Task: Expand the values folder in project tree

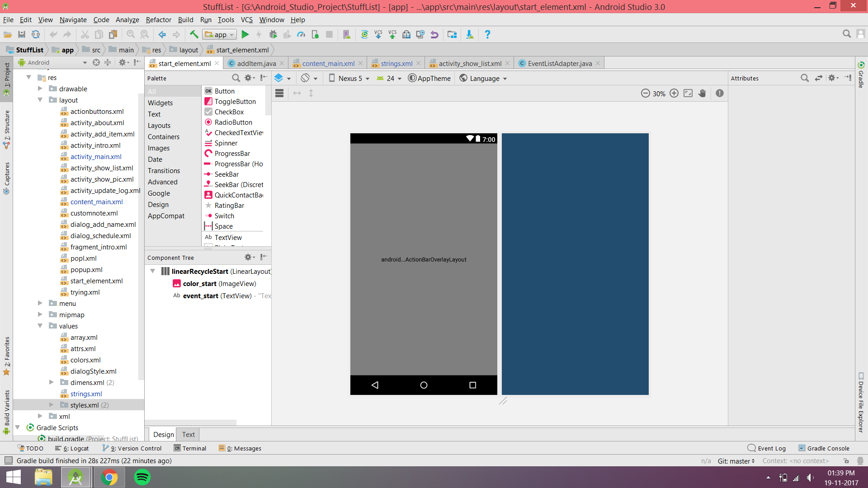Action: 40,325
